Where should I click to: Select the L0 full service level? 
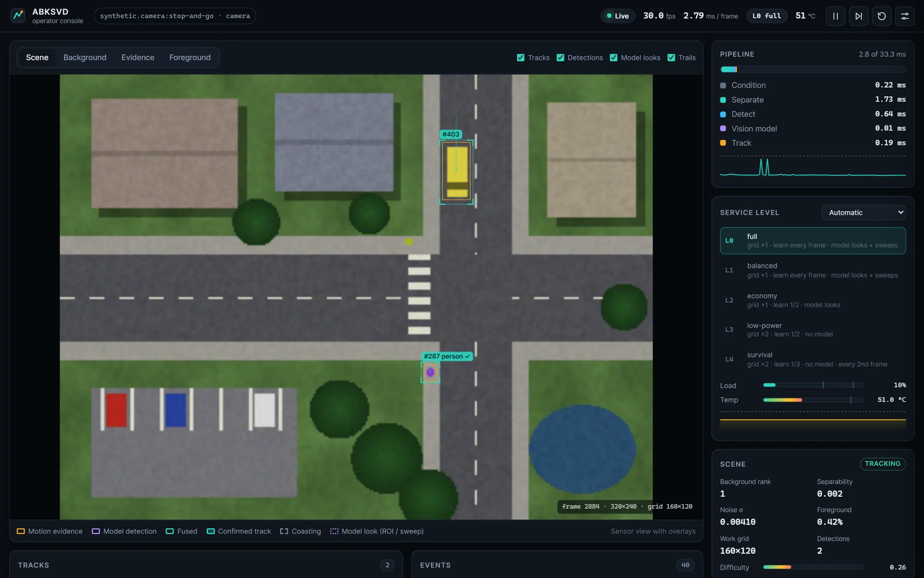point(813,240)
